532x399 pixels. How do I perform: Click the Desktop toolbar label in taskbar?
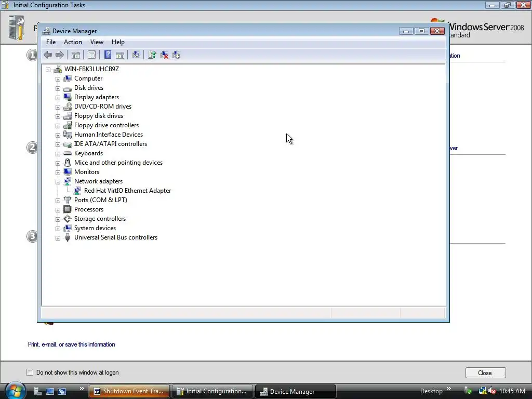(431, 391)
